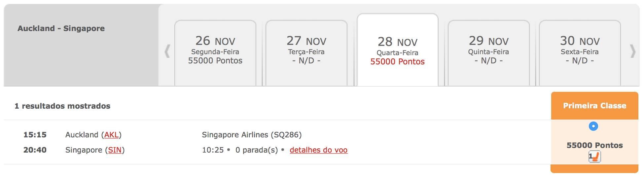Click the seat availability icon under 55000 Pontos
644x177 pixels.
tap(594, 157)
